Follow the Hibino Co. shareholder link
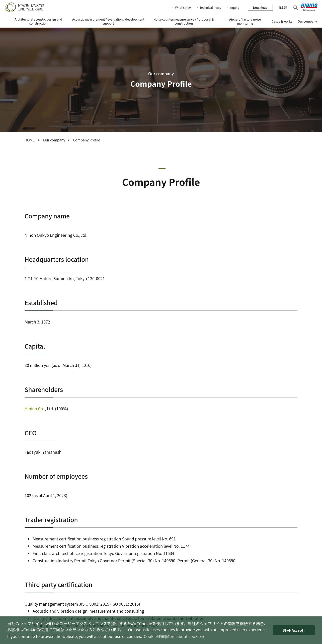Image resolution: width=322 pixels, height=644 pixels. (34, 409)
